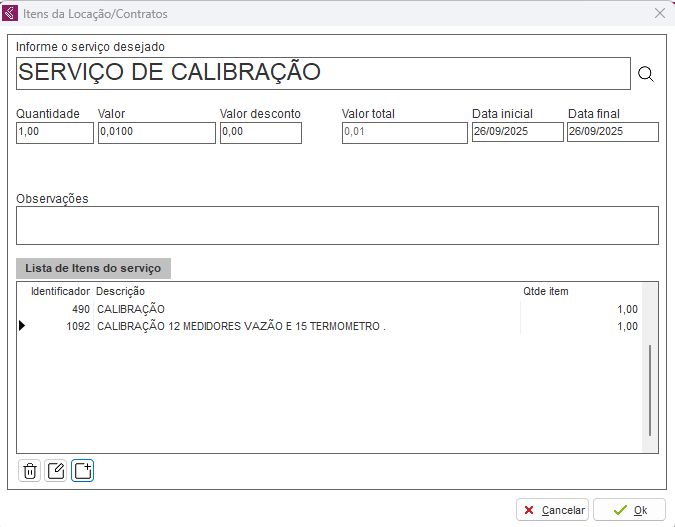The width and height of the screenshot is (675, 527).
Task: Close the Itens da Locação/Contratos window
Action: coord(659,14)
